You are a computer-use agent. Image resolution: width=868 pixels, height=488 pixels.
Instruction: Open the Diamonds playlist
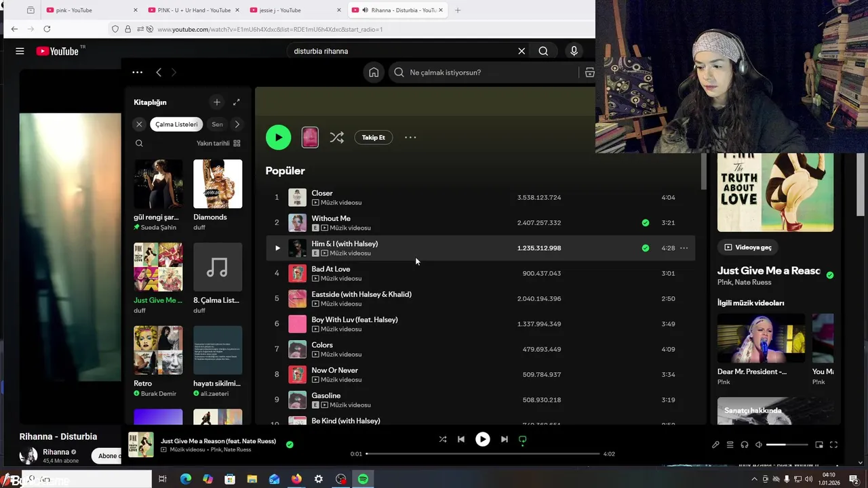[218, 195]
